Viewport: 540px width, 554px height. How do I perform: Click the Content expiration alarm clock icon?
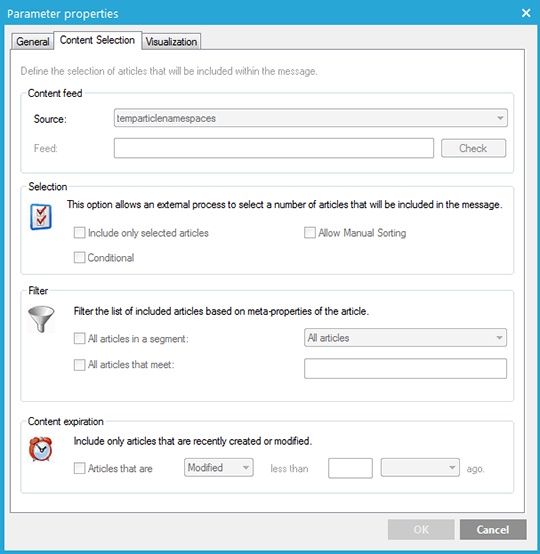[x=41, y=449]
